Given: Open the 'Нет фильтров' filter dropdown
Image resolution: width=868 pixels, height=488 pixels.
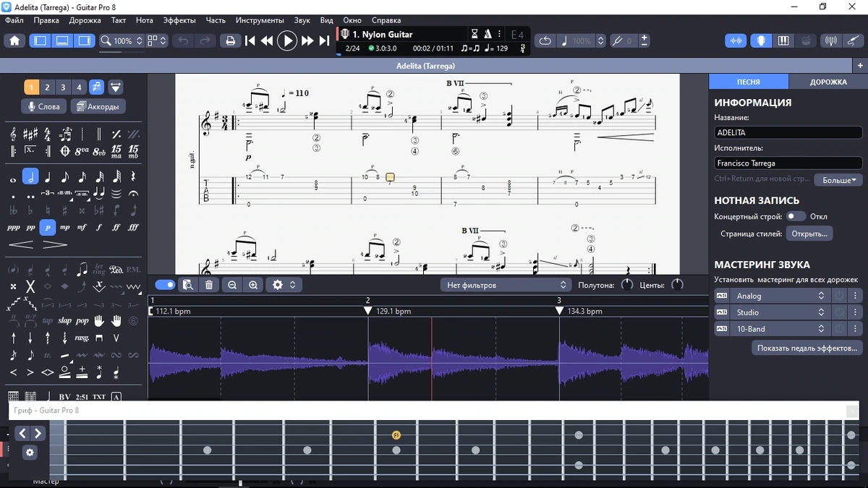Looking at the screenshot, I should (x=505, y=285).
